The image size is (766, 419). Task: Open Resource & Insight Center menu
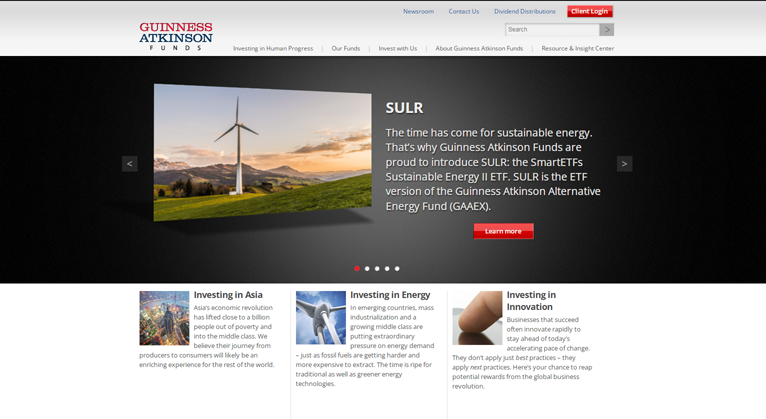(577, 48)
